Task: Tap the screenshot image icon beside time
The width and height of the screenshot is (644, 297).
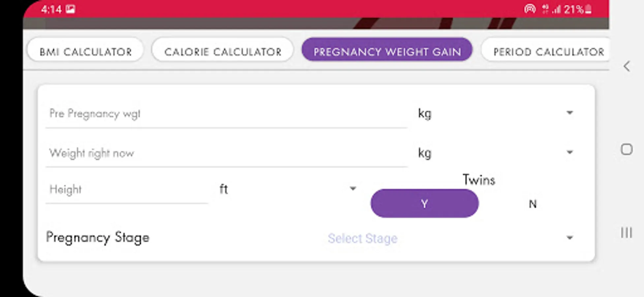Action: coord(70,9)
